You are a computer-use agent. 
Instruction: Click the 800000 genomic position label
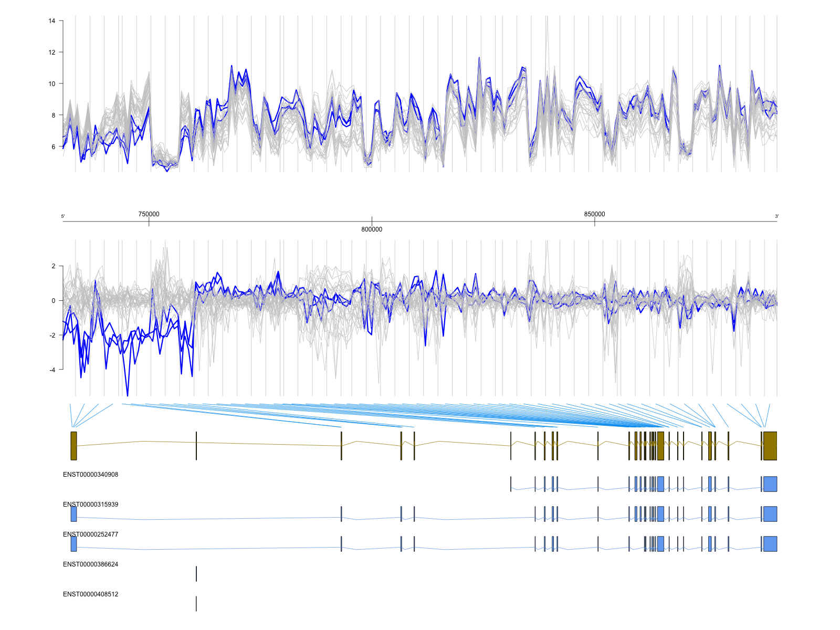372,229
